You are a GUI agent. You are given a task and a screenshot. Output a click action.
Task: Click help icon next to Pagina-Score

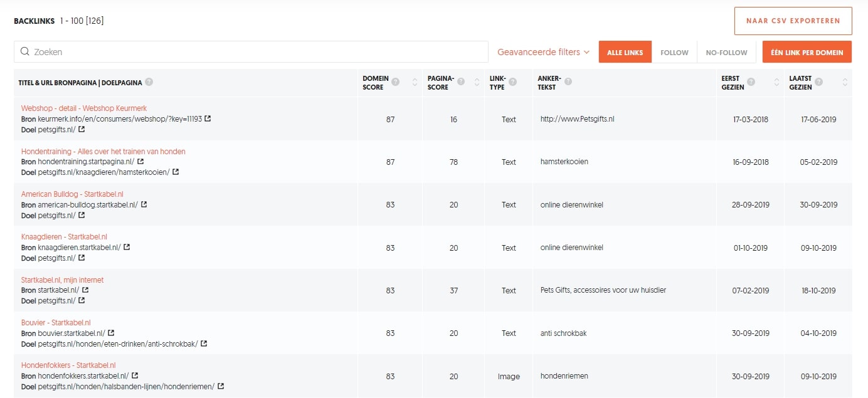(461, 82)
